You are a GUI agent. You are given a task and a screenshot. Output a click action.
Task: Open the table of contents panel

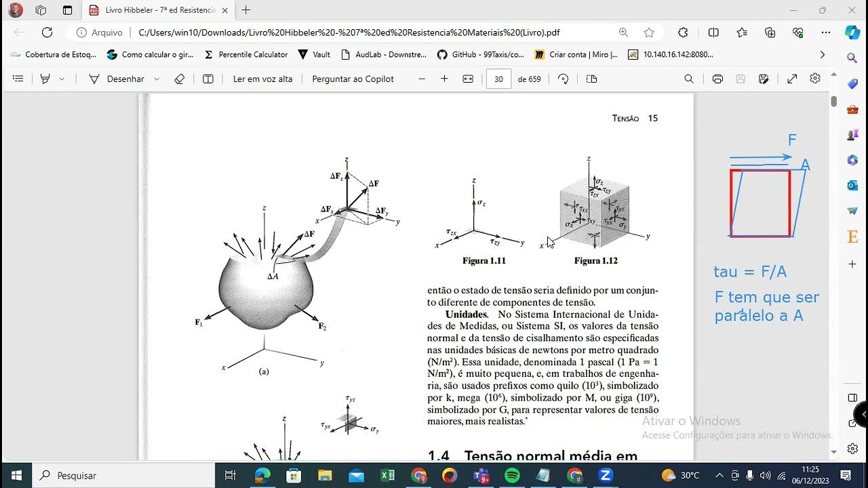pyautogui.click(x=18, y=78)
